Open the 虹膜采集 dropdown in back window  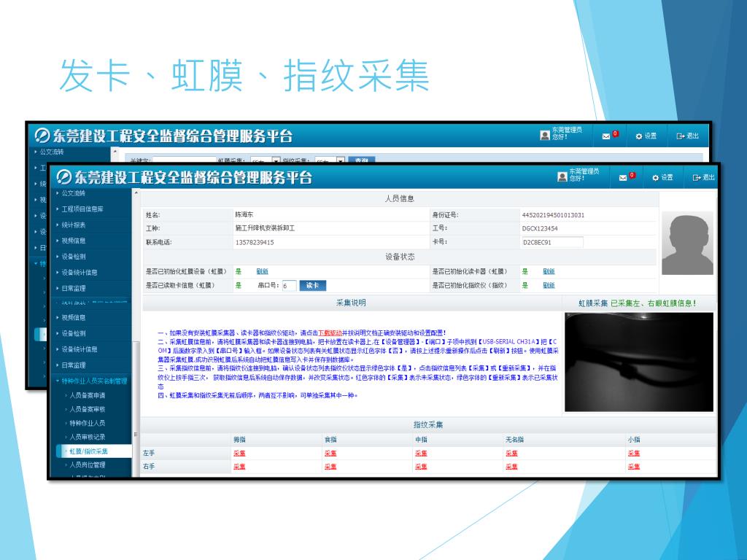(x=266, y=160)
